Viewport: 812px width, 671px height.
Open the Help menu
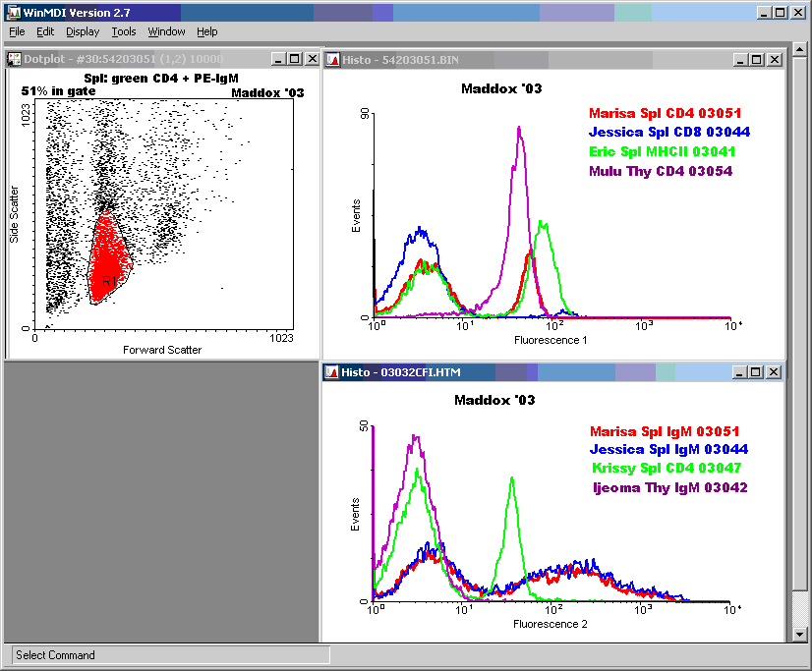click(207, 31)
